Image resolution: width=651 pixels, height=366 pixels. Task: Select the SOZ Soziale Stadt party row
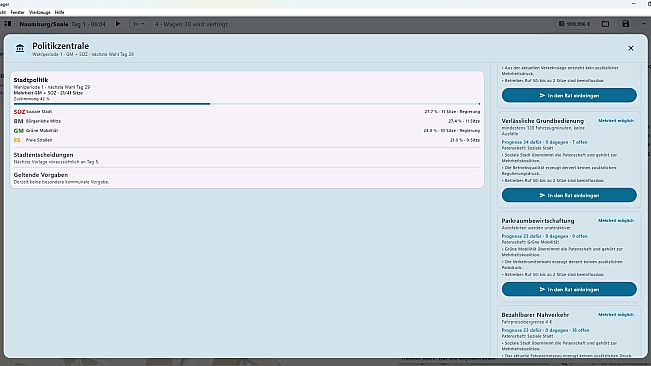[x=247, y=112]
